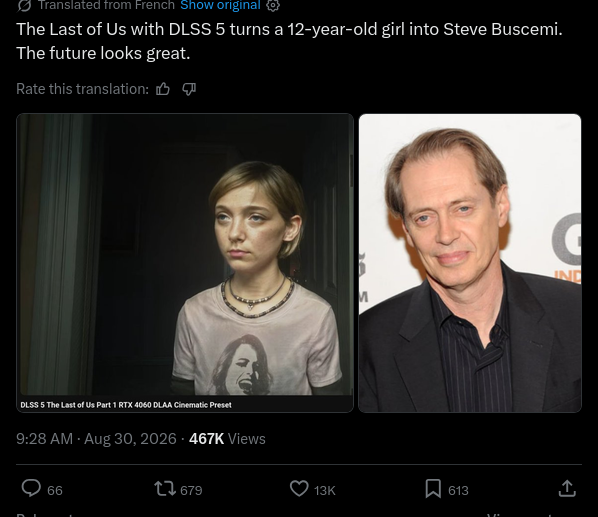Click the translate icon beside Translated from French

(24, 5)
